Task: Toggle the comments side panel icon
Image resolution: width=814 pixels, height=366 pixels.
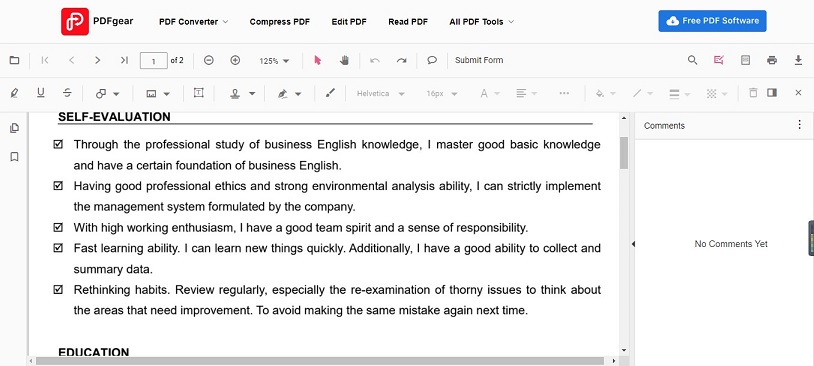Action: point(772,93)
